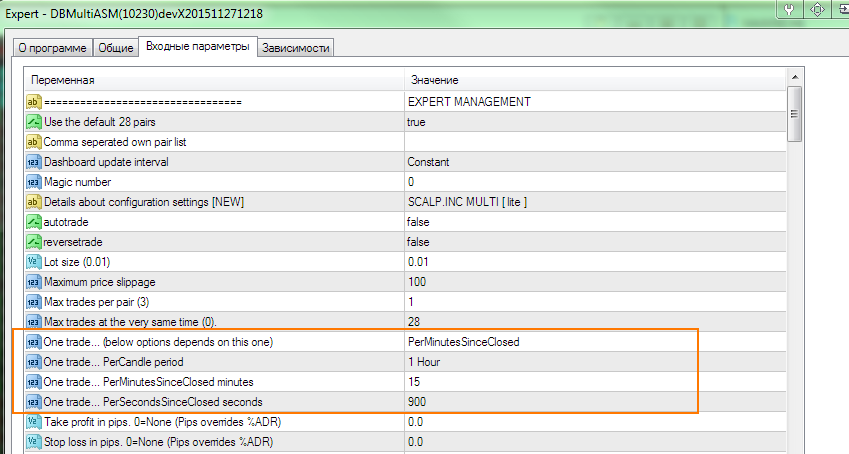
Task: Open the О программе tab
Action: 53,48
